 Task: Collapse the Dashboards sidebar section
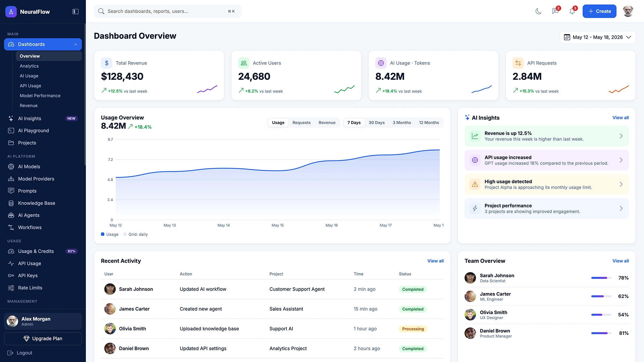click(x=76, y=44)
